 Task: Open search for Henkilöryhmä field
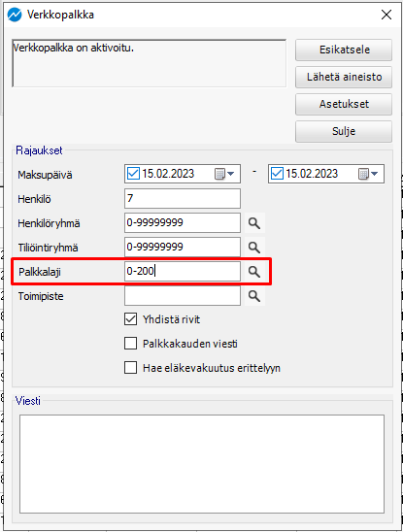[x=254, y=223]
